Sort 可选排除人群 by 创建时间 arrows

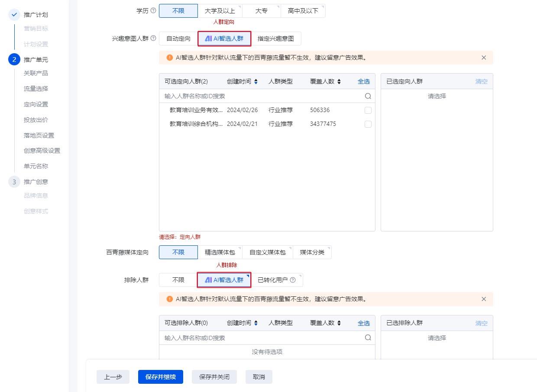click(256, 323)
